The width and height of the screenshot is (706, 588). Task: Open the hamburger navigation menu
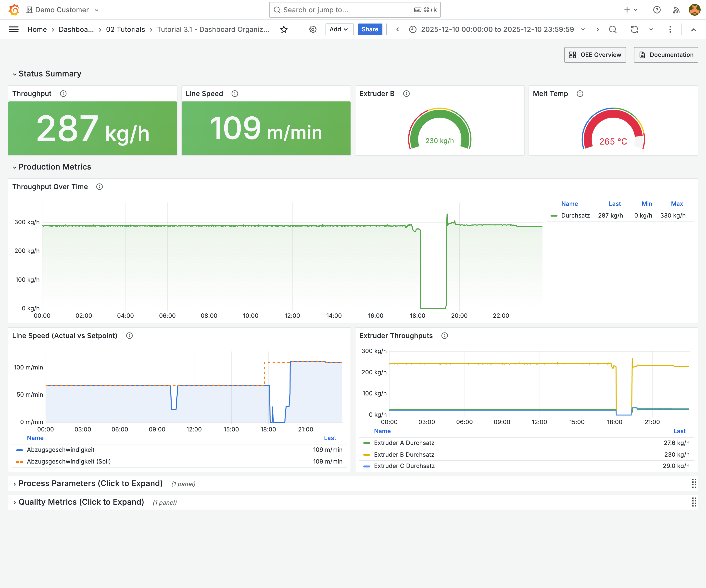pos(13,30)
